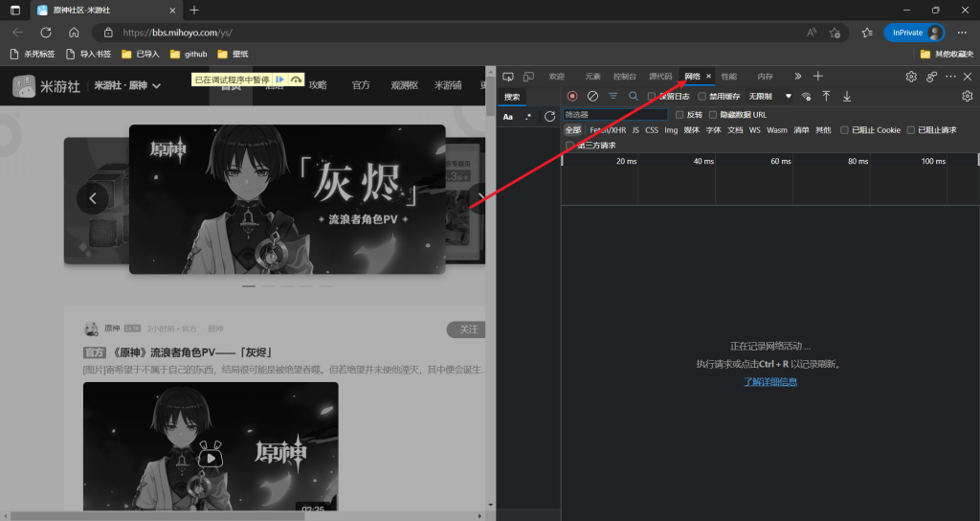
Task: Open the inspect element picker tool
Action: coord(508,77)
